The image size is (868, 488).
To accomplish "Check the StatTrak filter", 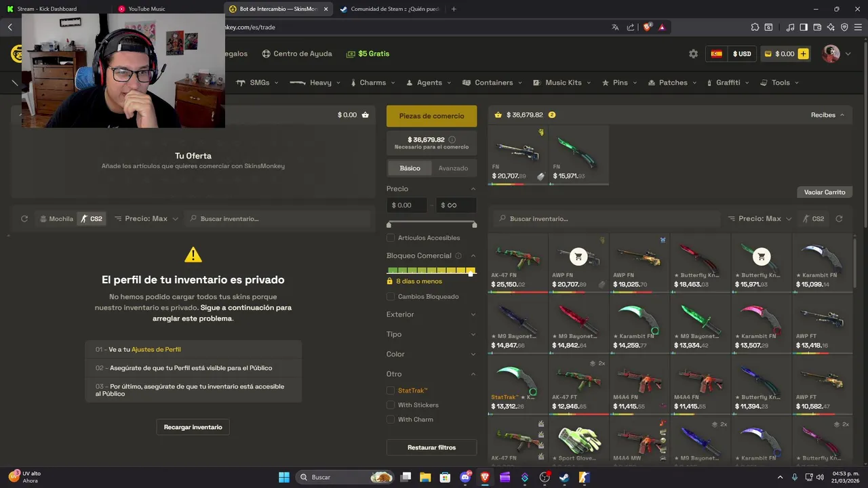I will click(391, 390).
